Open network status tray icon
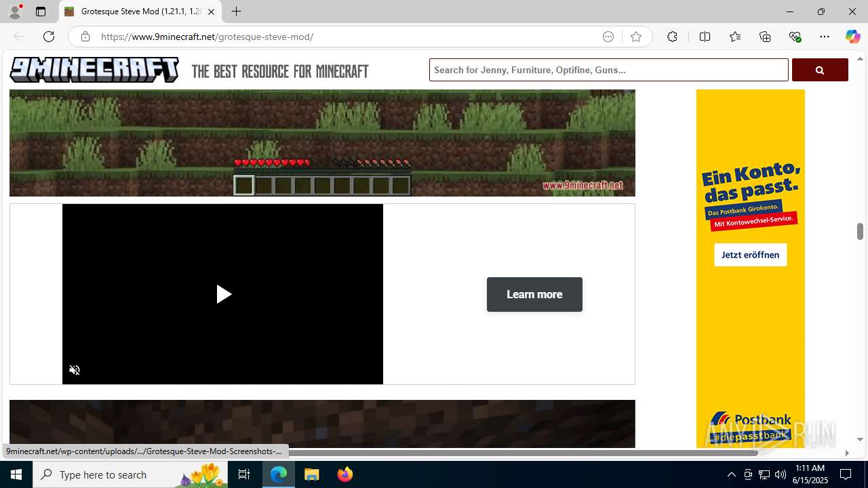Viewport: 868px width, 488px height. 764,474
